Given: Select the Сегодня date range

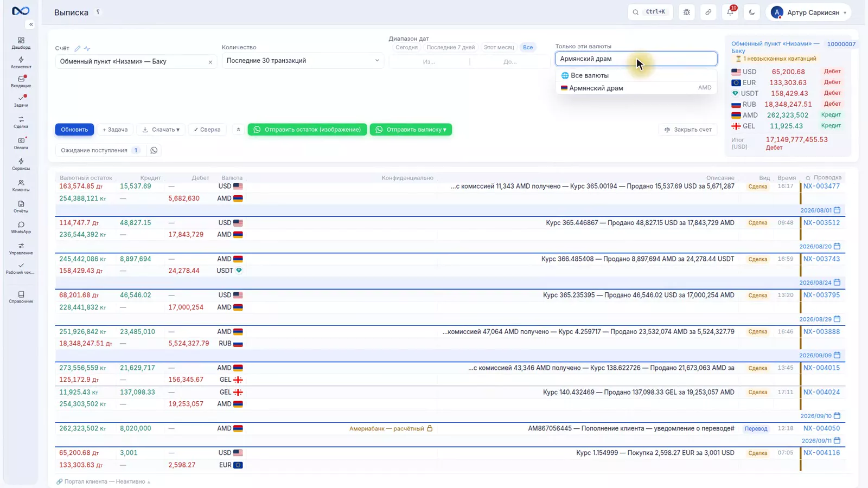Looking at the screenshot, I should (x=406, y=47).
